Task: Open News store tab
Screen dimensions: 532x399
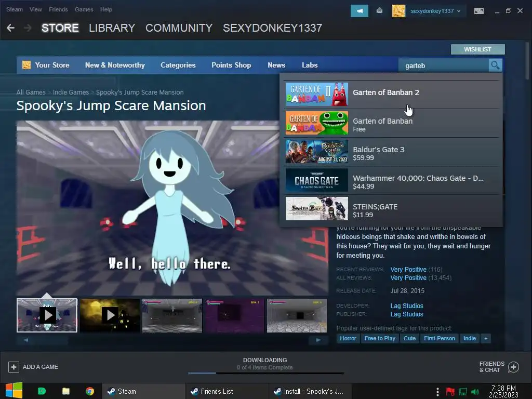Action: click(x=276, y=65)
